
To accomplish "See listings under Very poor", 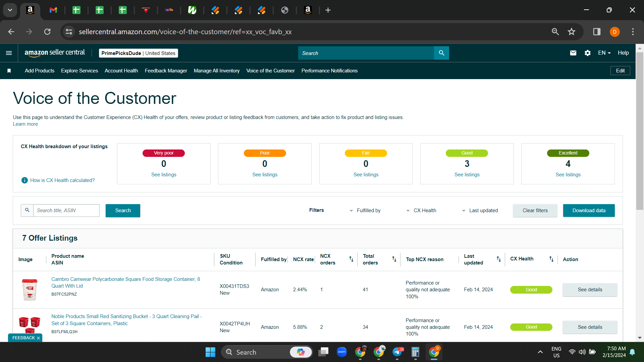I will tap(164, 175).
